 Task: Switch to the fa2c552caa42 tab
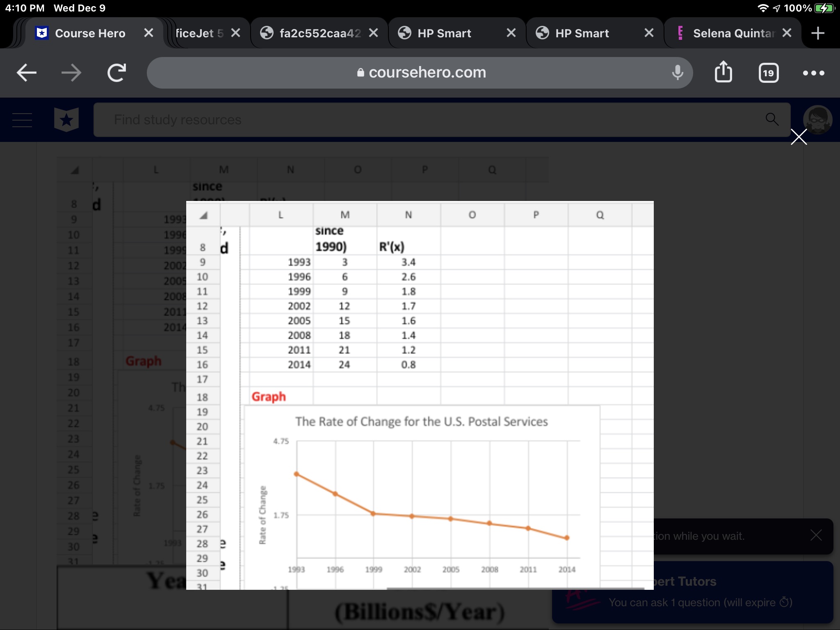(x=320, y=33)
